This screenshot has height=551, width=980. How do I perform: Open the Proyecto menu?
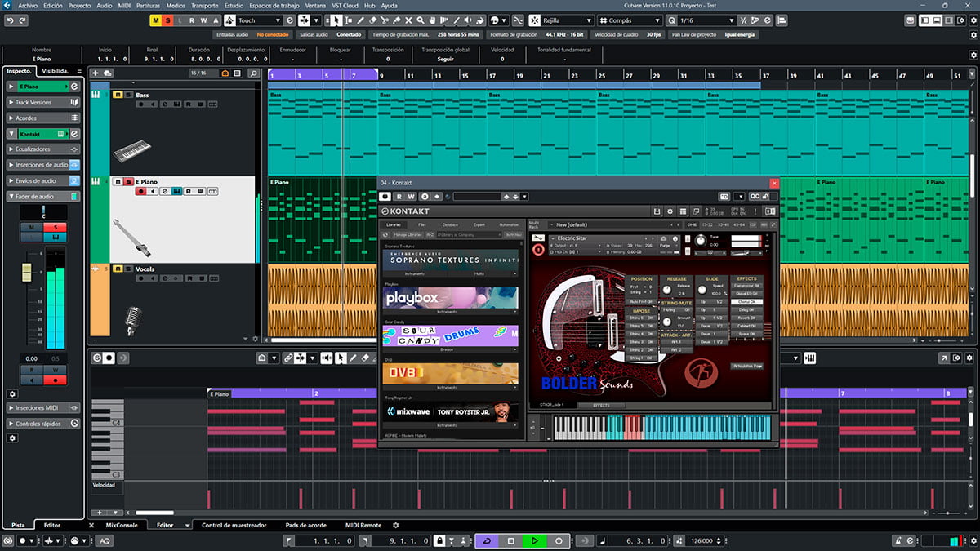tap(79, 5)
